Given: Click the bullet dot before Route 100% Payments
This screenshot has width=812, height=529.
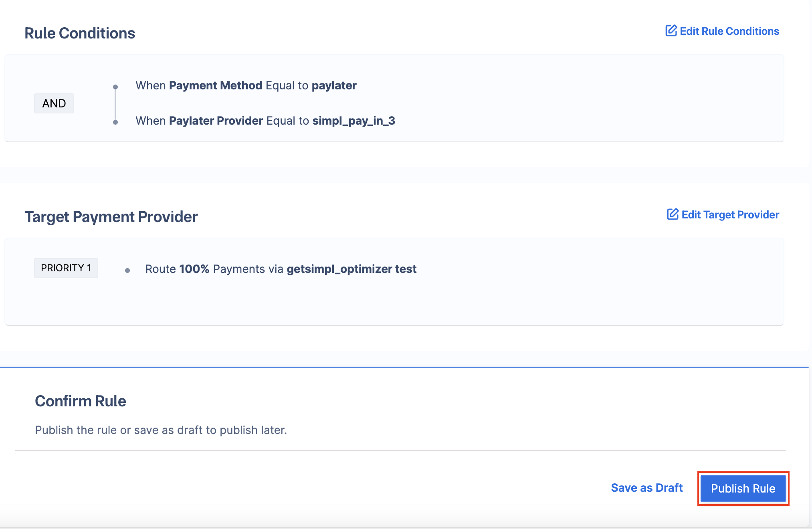Looking at the screenshot, I should click(127, 271).
